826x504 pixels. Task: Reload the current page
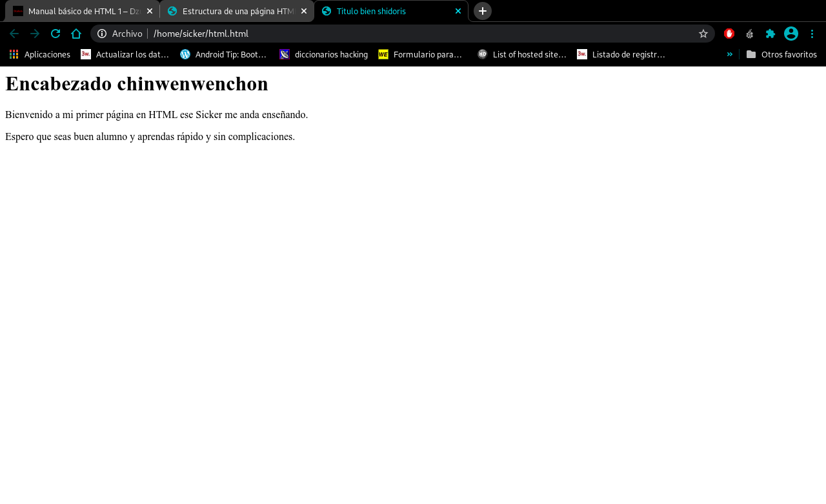pyautogui.click(x=55, y=34)
